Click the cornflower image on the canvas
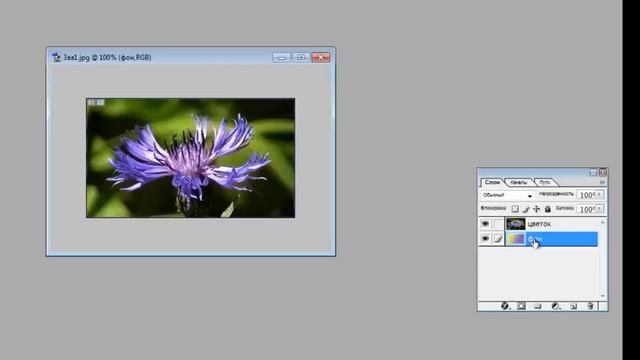Screen dimensions: 640x360 (x=190, y=158)
